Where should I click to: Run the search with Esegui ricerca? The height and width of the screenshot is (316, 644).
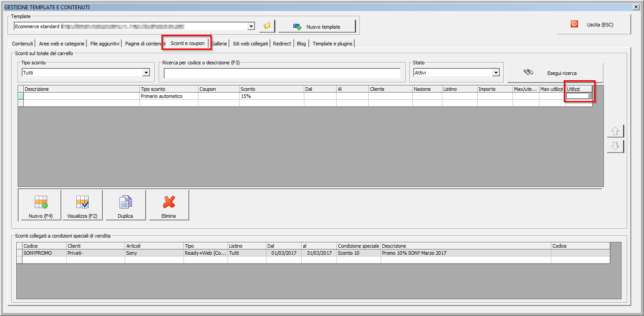[555, 73]
